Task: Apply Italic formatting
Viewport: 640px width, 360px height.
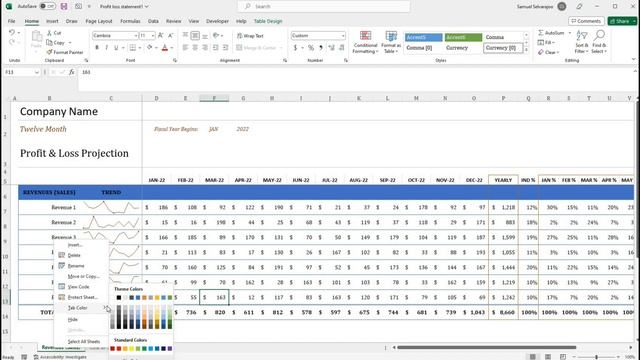Action: pyautogui.click(x=107, y=48)
